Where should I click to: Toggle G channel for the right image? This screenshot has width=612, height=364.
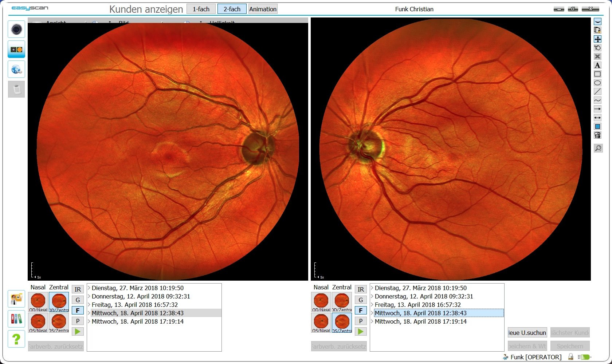pos(361,300)
